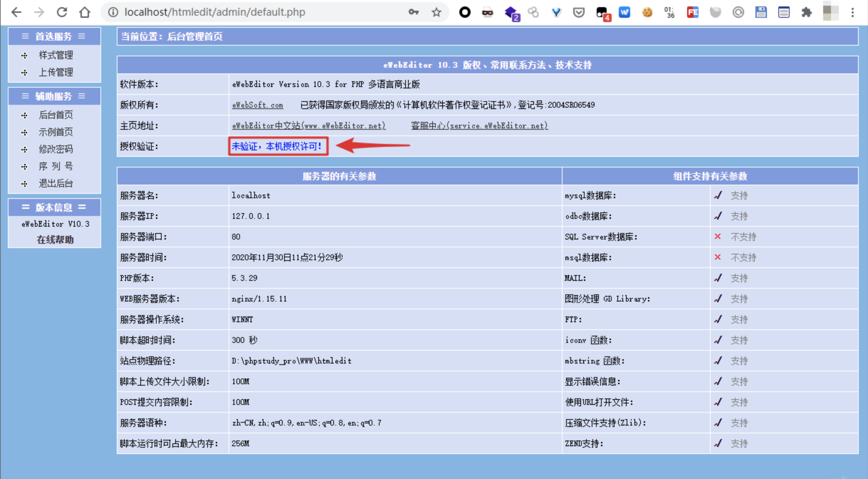Open the Chrome three-dot menu
The height and width of the screenshot is (479, 868).
coord(853,12)
